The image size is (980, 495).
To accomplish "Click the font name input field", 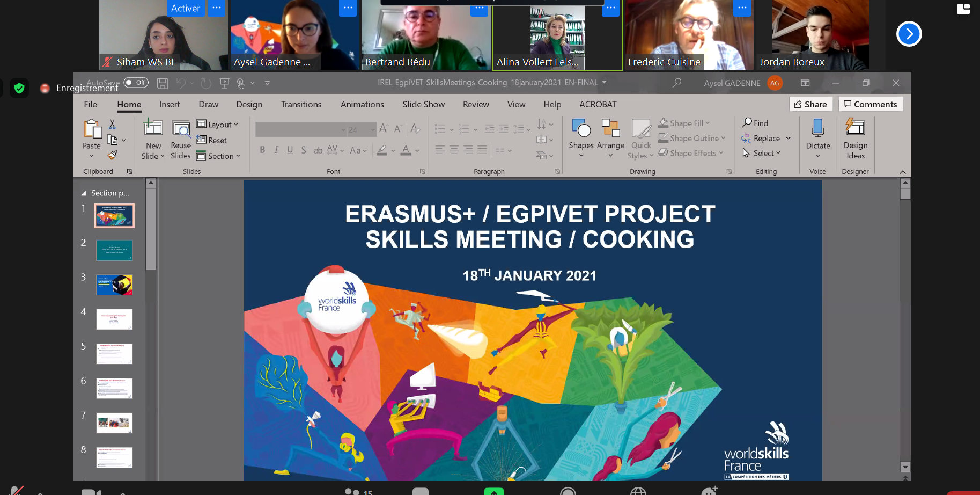I will click(301, 129).
